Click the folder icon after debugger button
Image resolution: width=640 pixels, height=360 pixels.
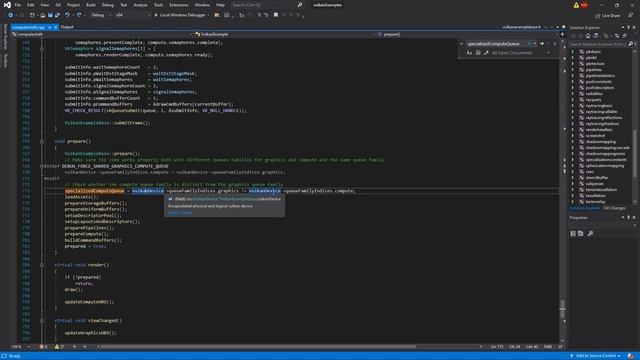[x=217, y=15]
